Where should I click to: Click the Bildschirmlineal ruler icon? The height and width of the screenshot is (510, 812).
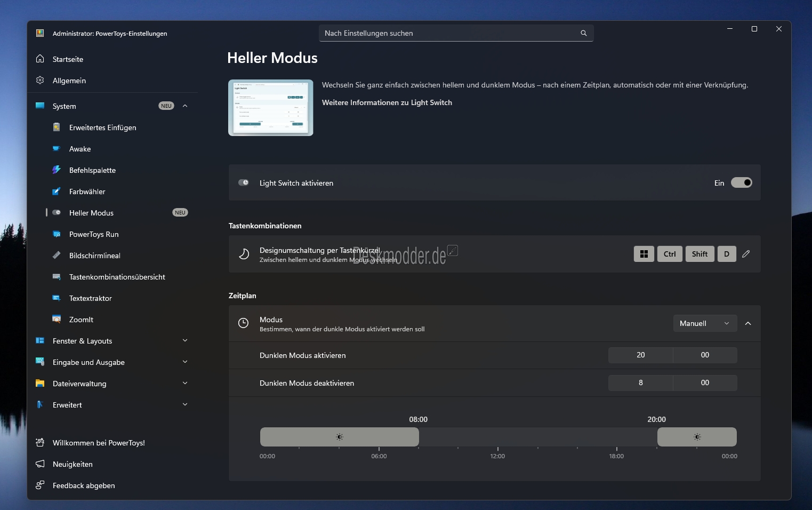57,256
